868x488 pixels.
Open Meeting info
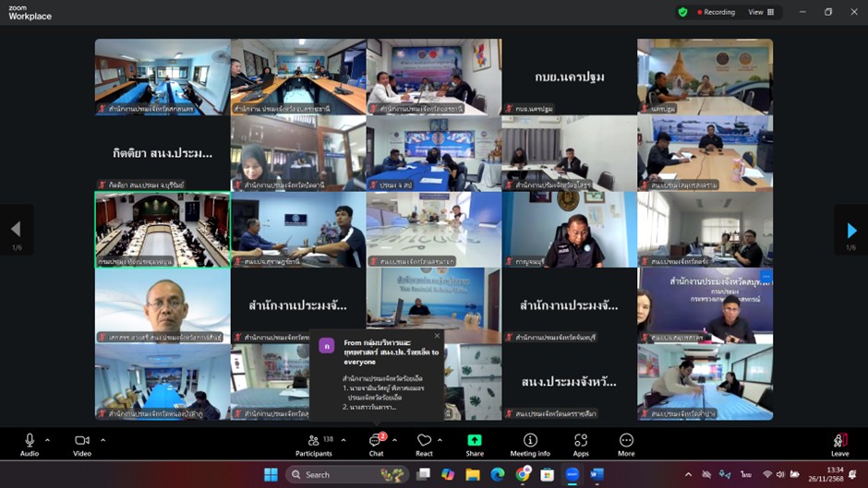pyautogui.click(x=530, y=444)
